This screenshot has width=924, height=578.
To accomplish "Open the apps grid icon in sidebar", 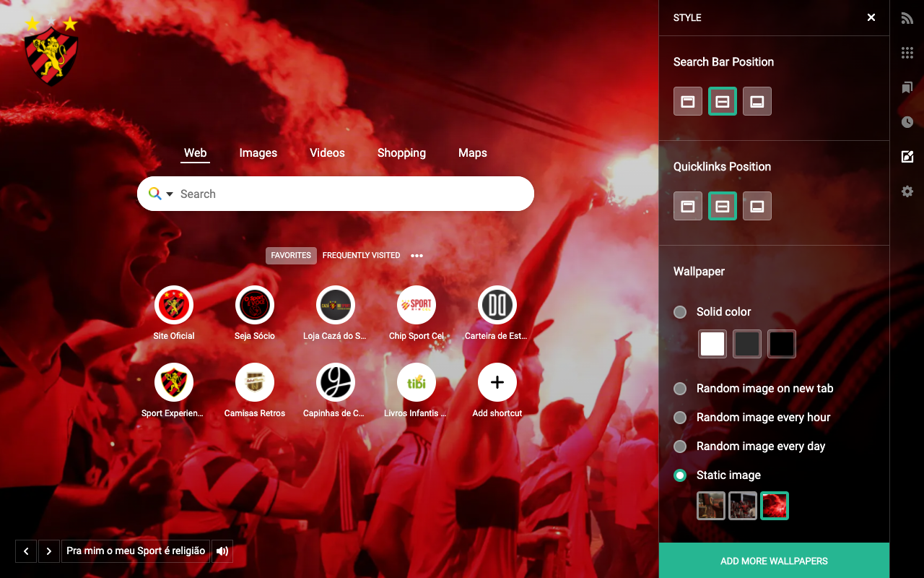I will tap(907, 53).
